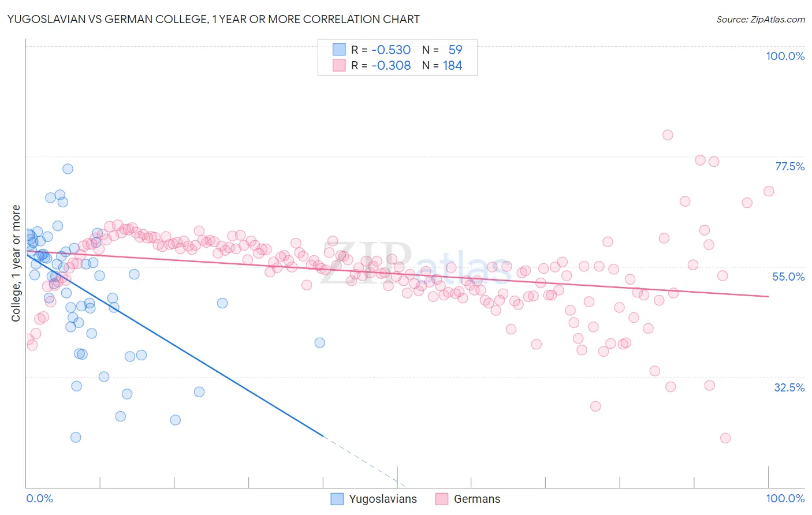Click the 32.5% y-axis label
Screen dimensions: 812x515
789,387
